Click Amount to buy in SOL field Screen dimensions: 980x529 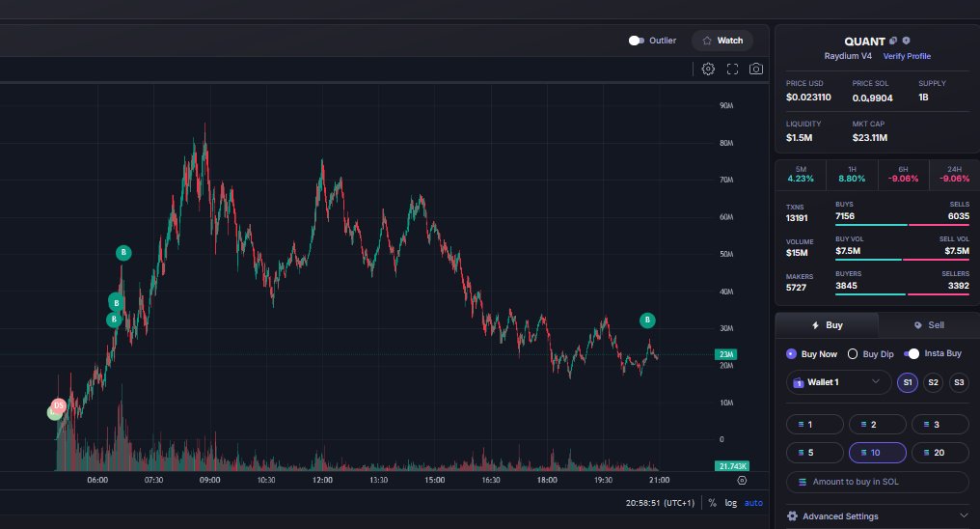[x=878, y=482]
